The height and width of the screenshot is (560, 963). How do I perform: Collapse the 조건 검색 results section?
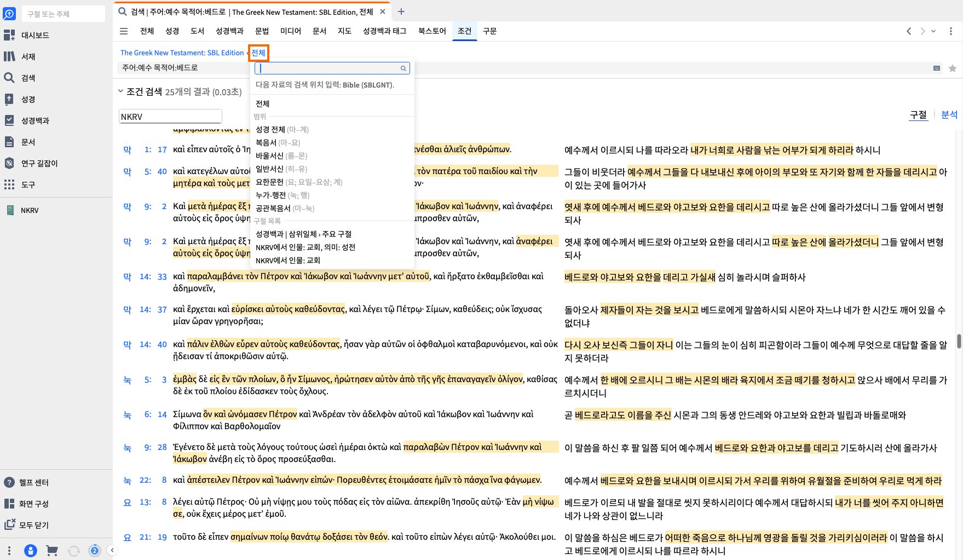click(x=120, y=91)
